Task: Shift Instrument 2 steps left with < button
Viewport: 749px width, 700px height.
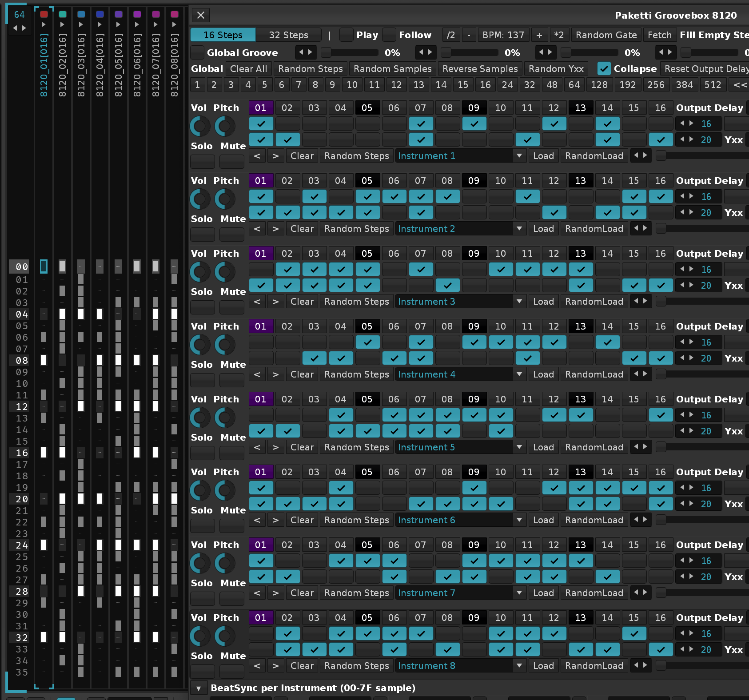Action: [257, 229]
